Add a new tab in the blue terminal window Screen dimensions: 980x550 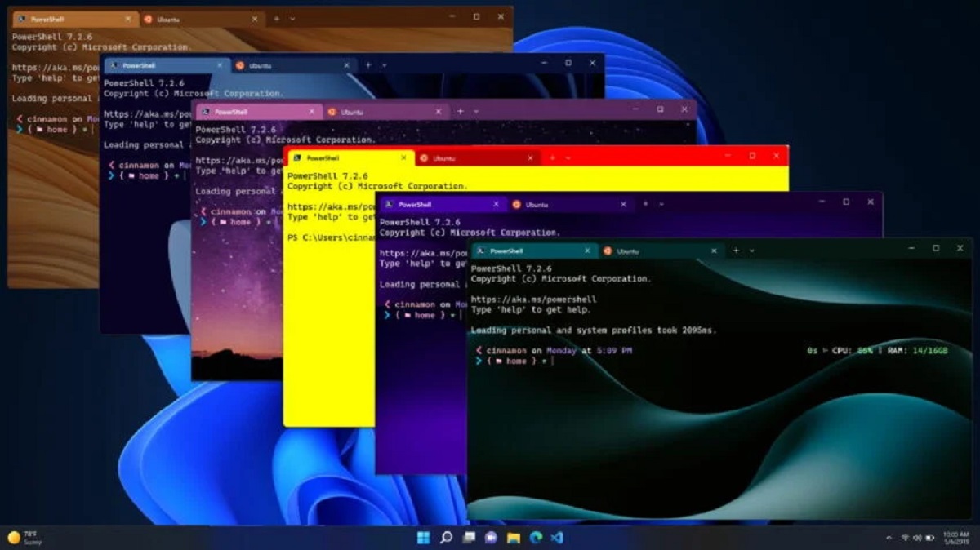click(x=367, y=64)
